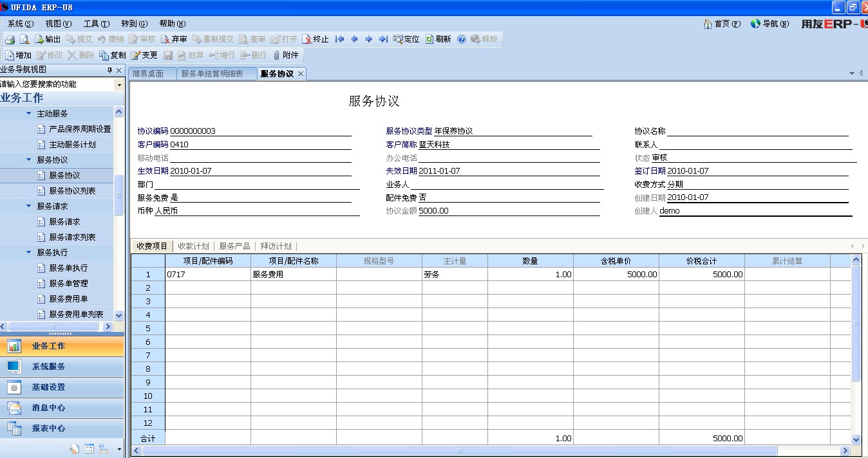Open the 工具(T) menu
This screenshot has width=868, height=458.
[96, 24]
